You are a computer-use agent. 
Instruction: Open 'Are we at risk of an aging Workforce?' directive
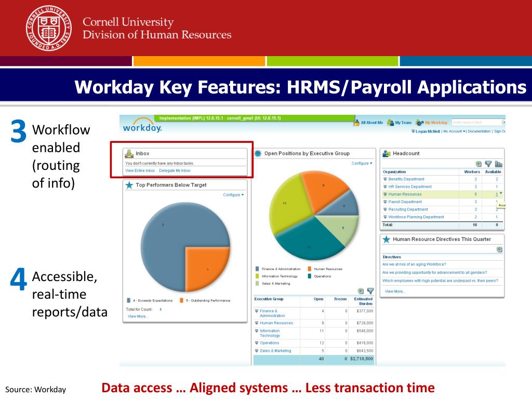point(414,264)
